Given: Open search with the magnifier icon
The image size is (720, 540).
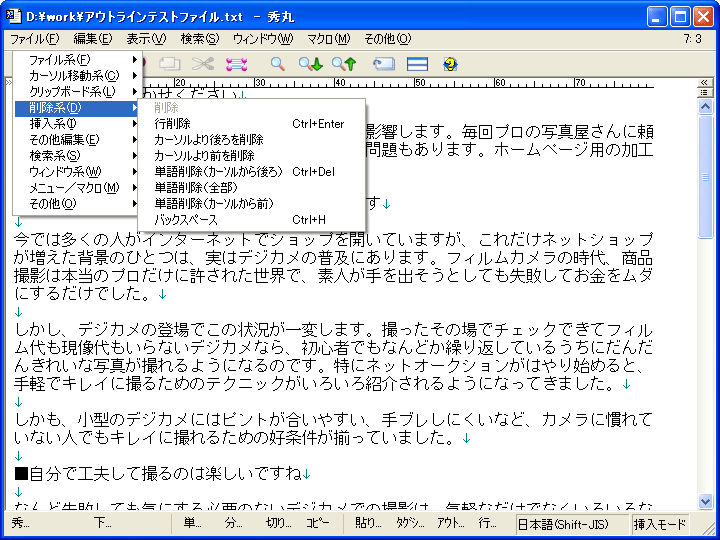Looking at the screenshot, I should coord(277,64).
